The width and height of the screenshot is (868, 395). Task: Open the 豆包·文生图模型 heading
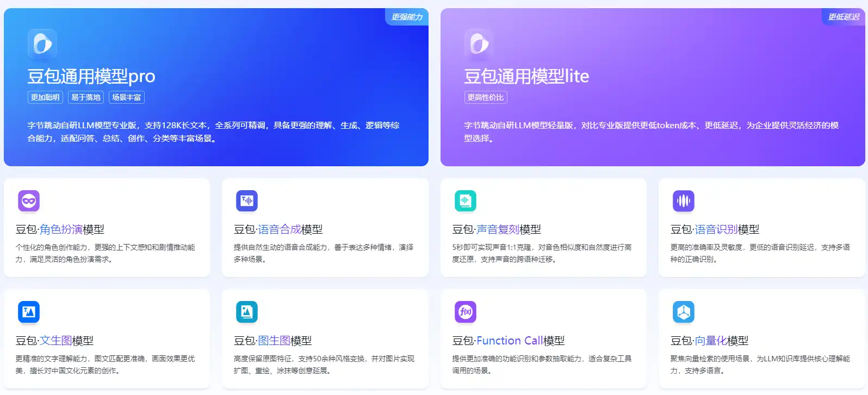[x=54, y=341]
